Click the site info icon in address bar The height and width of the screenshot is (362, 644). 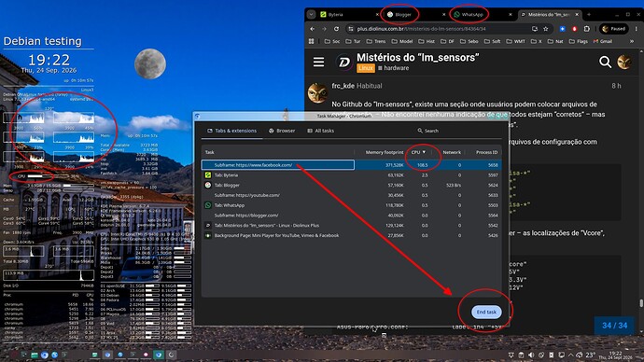point(350,29)
